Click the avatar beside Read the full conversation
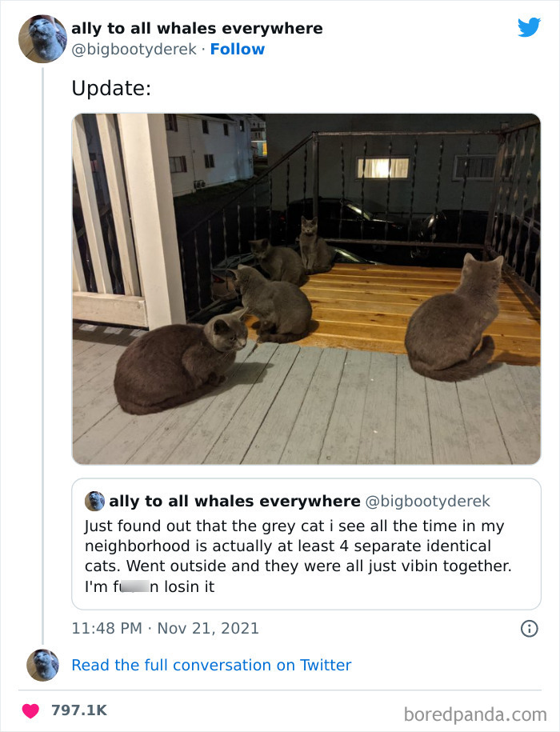 (x=42, y=665)
